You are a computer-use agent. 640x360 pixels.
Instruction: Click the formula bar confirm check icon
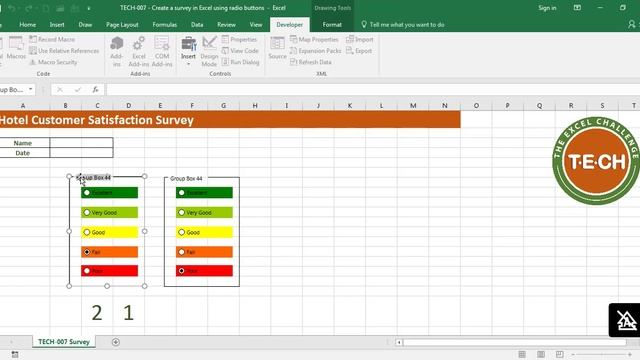click(x=78, y=89)
